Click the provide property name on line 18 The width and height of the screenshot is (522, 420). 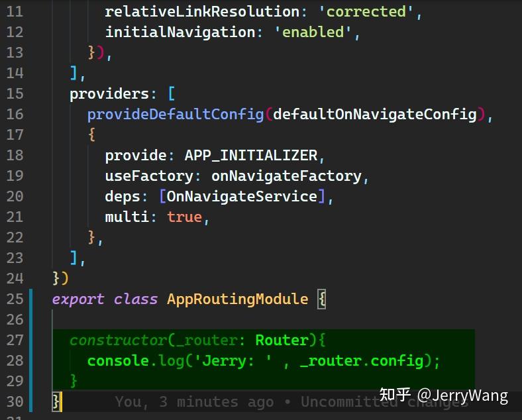tap(136, 156)
